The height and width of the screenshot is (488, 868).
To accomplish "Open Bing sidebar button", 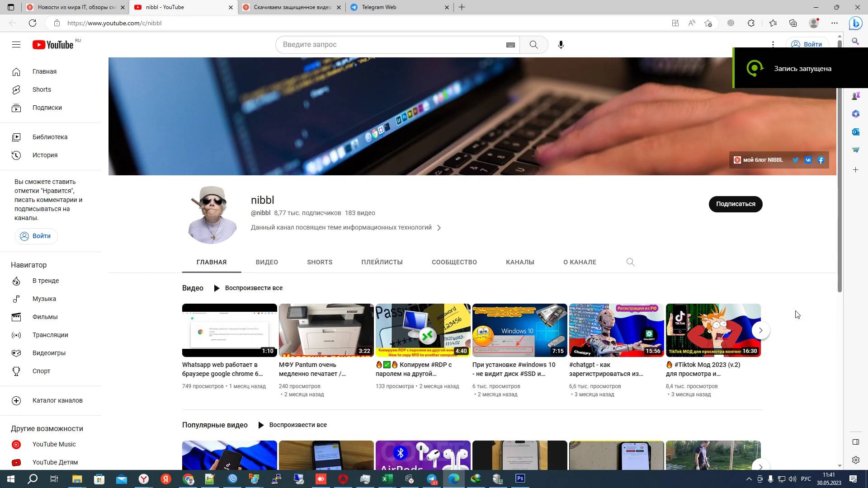I will pyautogui.click(x=855, y=23).
